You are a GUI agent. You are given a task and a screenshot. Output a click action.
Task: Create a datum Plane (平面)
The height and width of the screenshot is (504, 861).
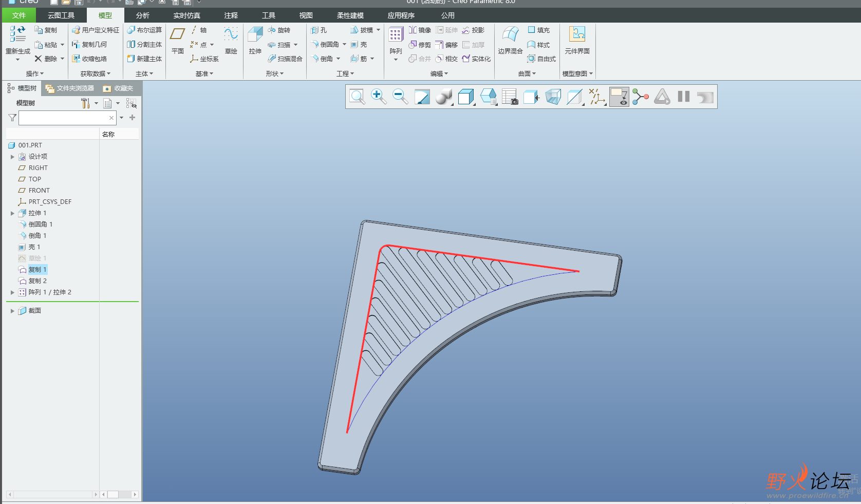tap(178, 40)
